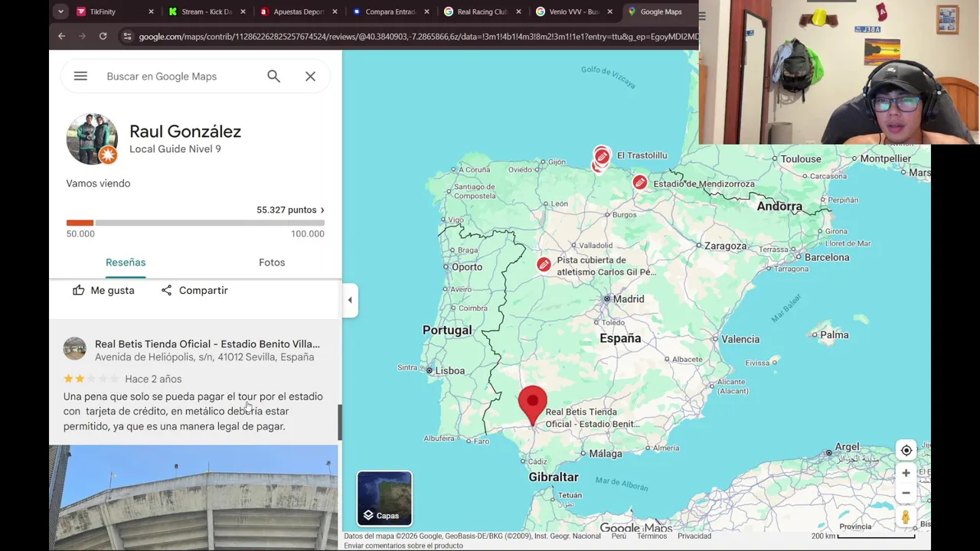
Task: Click the Madrid label on map
Action: [x=629, y=299]
